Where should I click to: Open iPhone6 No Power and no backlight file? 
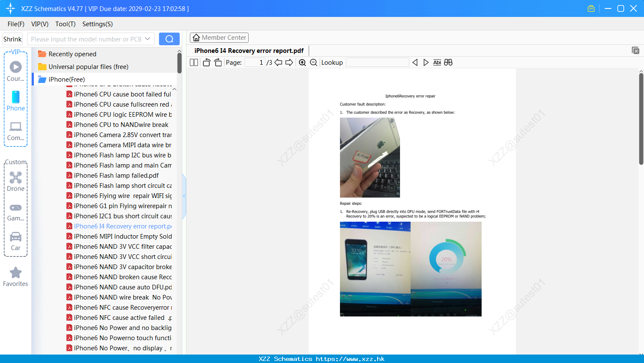(119, 327)
